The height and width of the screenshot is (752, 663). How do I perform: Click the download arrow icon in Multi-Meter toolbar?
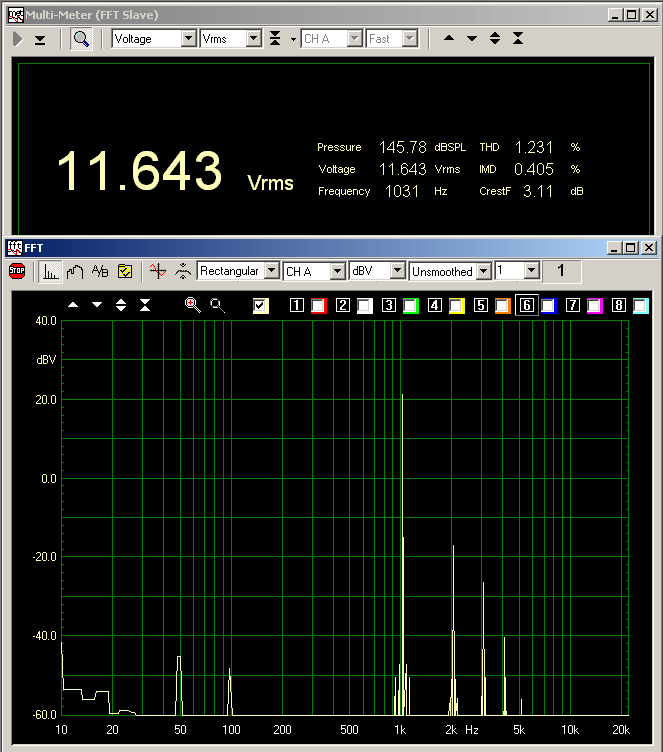click(x=40, y=40)
